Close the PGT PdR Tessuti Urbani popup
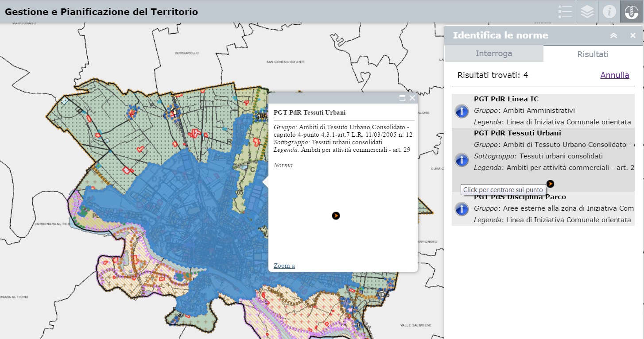644x339 pixels. (x=412, y=98)
